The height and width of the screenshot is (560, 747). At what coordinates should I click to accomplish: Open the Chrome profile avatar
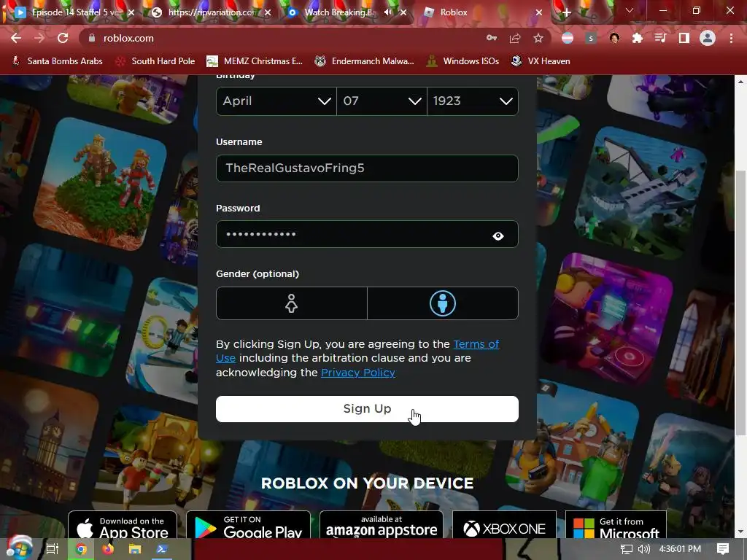click(x=708, y=38)
